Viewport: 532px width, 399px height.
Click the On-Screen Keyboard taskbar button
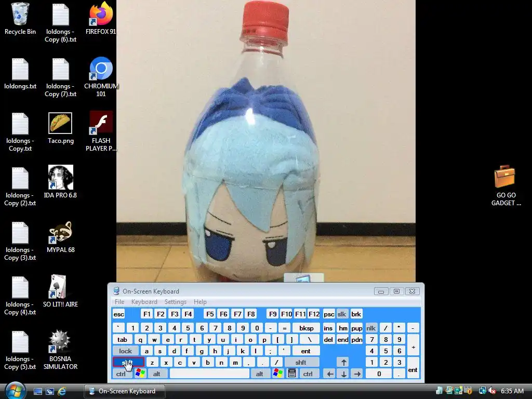[125, 391]
